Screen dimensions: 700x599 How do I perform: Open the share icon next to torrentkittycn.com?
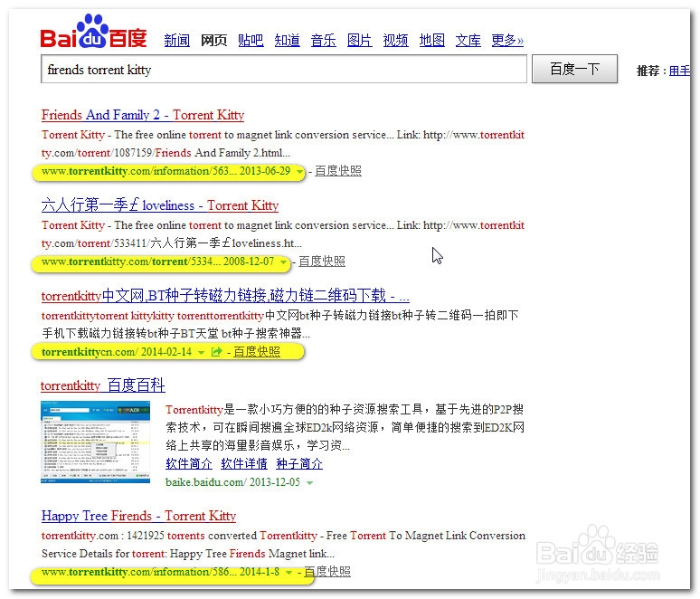[x=216, y=352]
